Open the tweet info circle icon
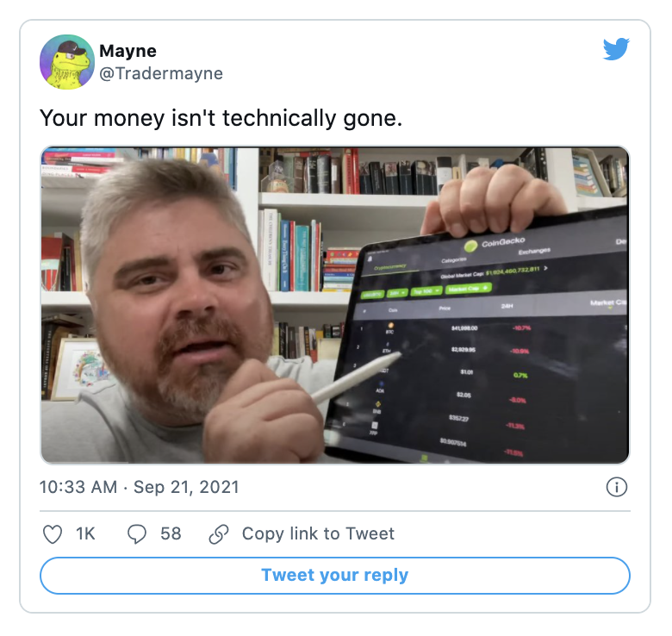This screenshot has width=672, height=636. click(x=617, y=487)
